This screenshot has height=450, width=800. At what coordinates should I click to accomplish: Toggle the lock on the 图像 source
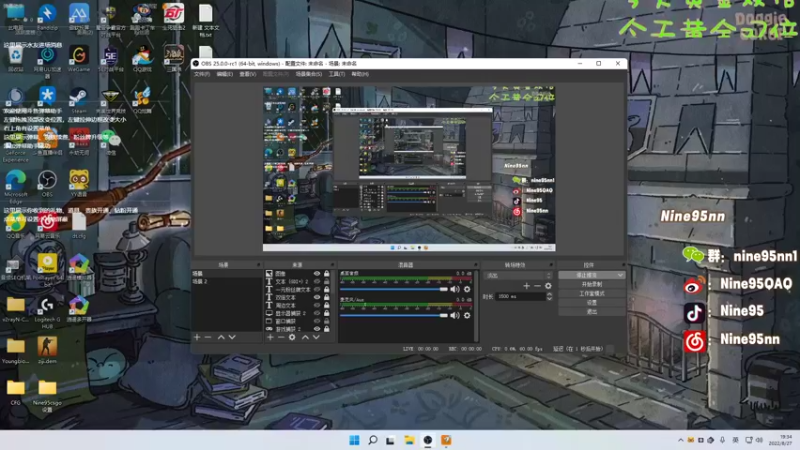point(327,274)
